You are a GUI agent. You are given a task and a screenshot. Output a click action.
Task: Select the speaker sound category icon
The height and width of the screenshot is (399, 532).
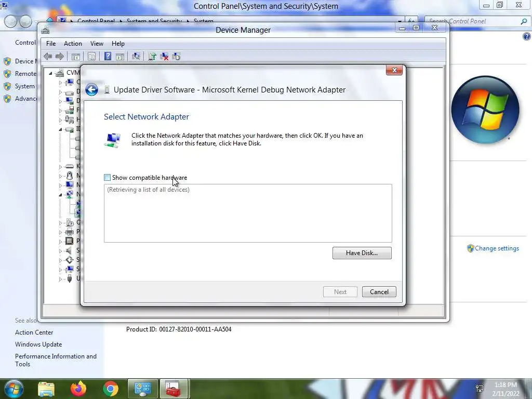(69, 250)
